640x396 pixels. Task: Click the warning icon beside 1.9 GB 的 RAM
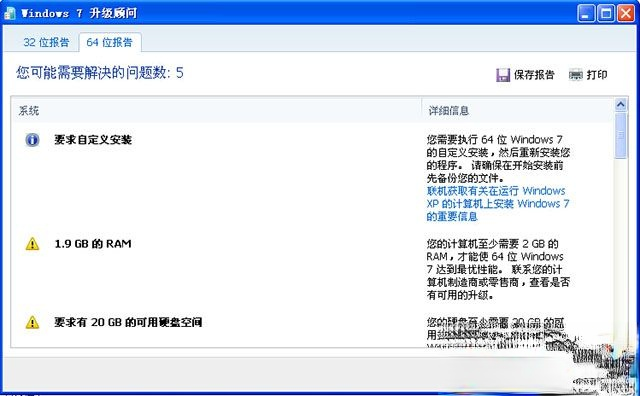tap(32, 244)
